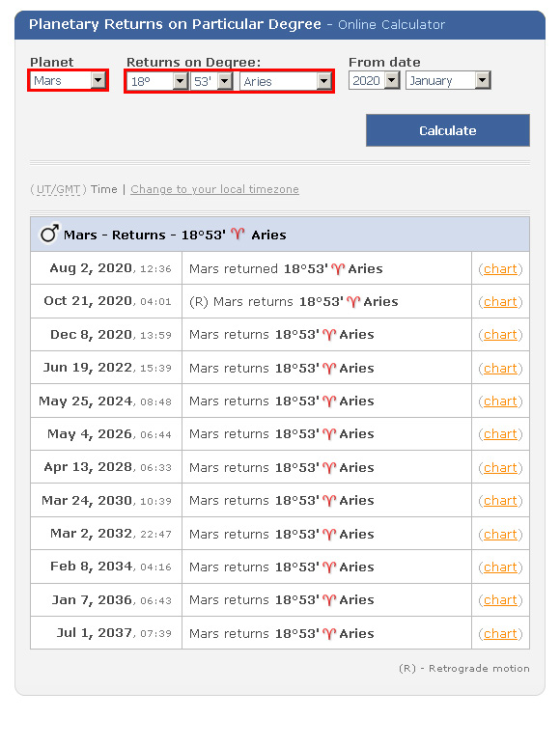Click the UT/GMT abbreviation label
This screenshot has height=747, width=560.
(58, 189)
